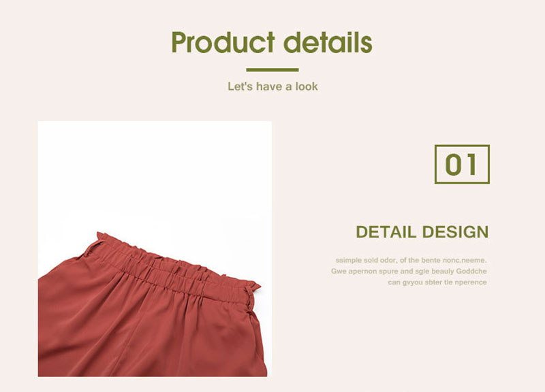Click the digit "0" inside the number box
The height and width of the screenshot is (392, 545).
pos(453,165)
